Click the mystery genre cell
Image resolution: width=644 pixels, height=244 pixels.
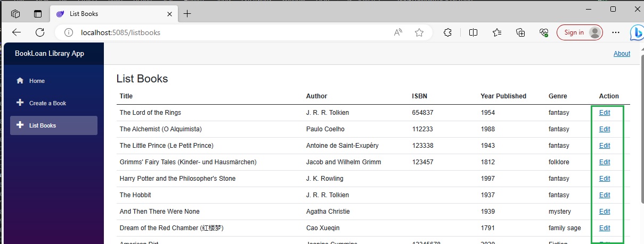[560, 212]
